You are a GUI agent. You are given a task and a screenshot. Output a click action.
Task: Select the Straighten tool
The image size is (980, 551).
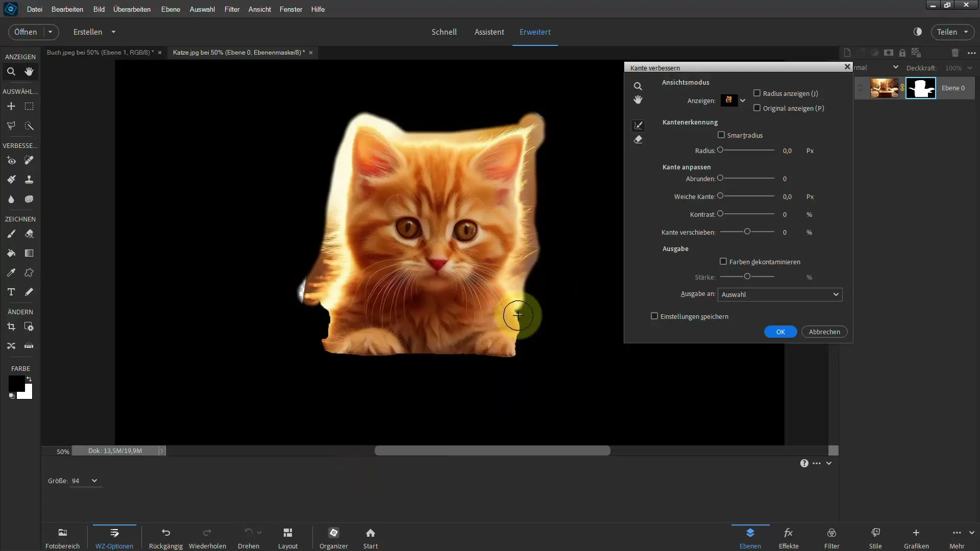pos(29,346)
